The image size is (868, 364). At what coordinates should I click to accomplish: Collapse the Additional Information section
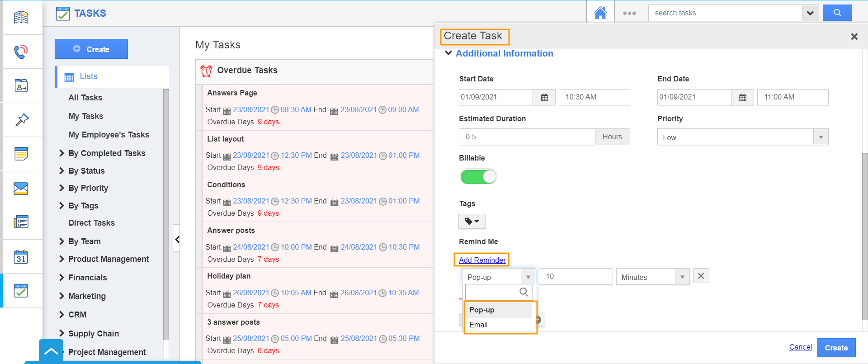448,53
